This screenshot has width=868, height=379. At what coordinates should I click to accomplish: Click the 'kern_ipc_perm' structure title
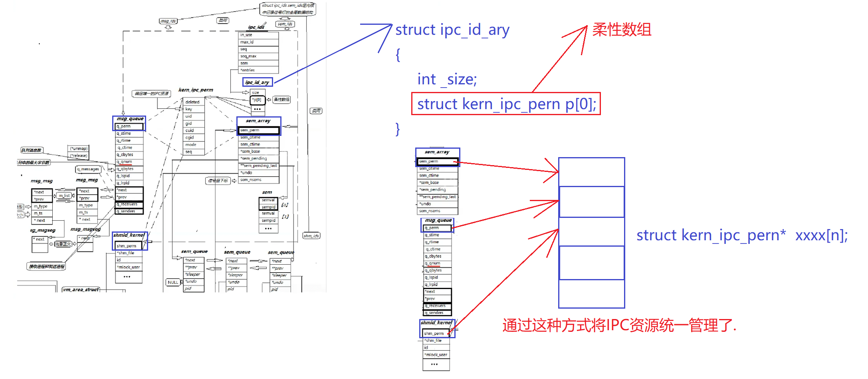(x=196, y=90)
